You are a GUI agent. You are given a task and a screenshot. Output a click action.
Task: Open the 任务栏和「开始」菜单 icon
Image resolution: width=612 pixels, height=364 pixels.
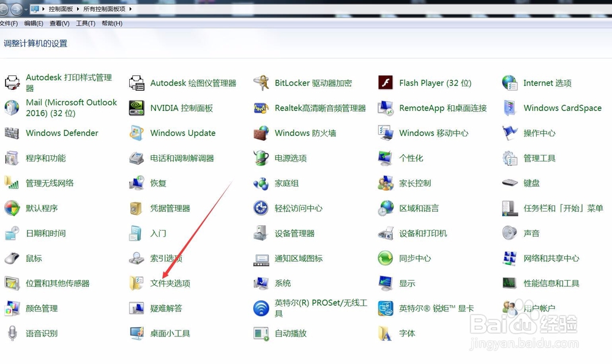coord(510,209)
